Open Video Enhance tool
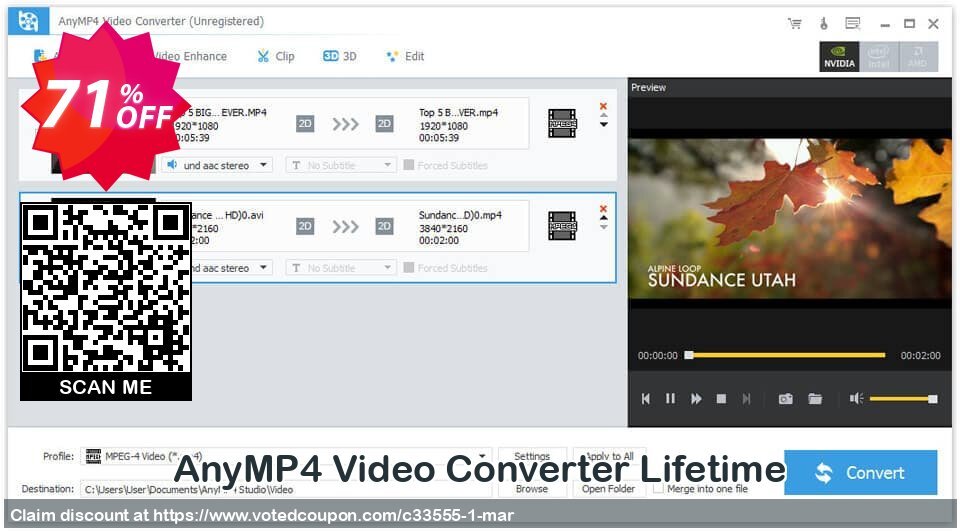The width and height of the screenshot is (960, 531). tap(190, 56)
